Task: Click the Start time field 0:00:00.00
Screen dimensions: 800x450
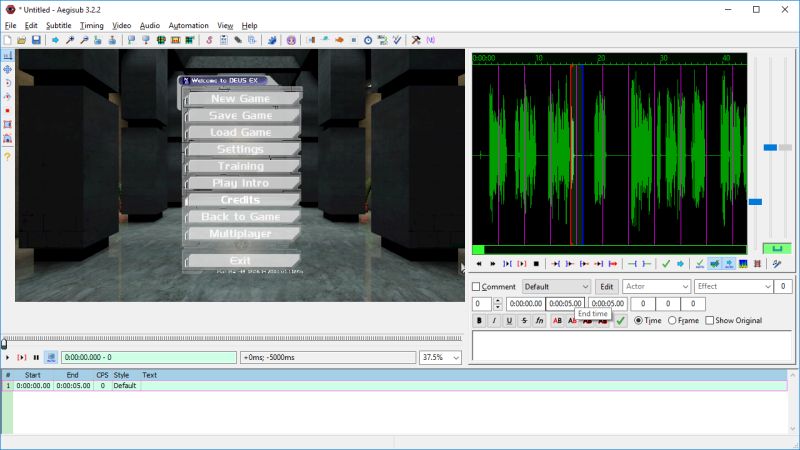Action: click(526, 304)
